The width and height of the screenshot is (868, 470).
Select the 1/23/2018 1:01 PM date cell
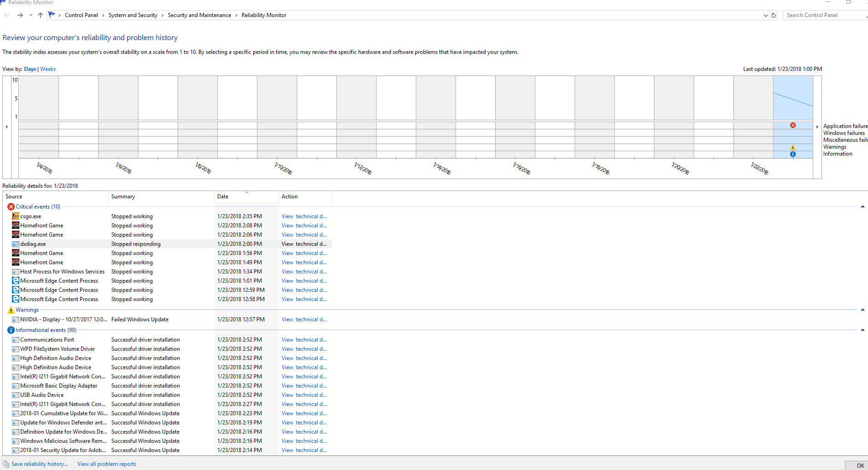tap(239, 281)
